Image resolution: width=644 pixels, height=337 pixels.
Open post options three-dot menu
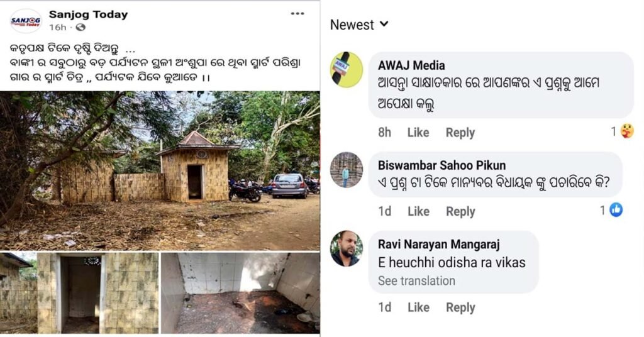(x=297, y=14)
